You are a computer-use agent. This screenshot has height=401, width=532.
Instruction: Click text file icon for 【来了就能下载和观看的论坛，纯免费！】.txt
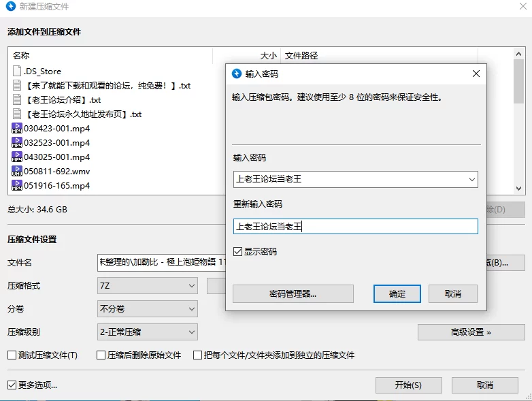[16, 85]
